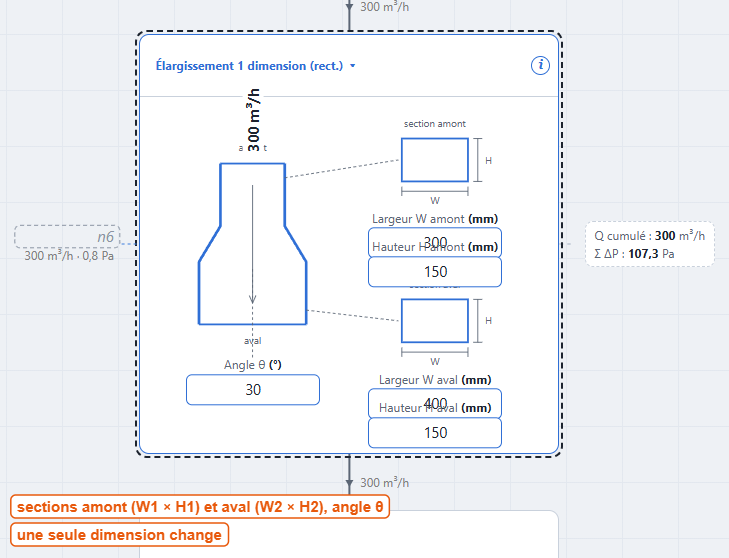Click the Q cumulé summary box
The image size is (729, 558).
click(x=649, y=244)
